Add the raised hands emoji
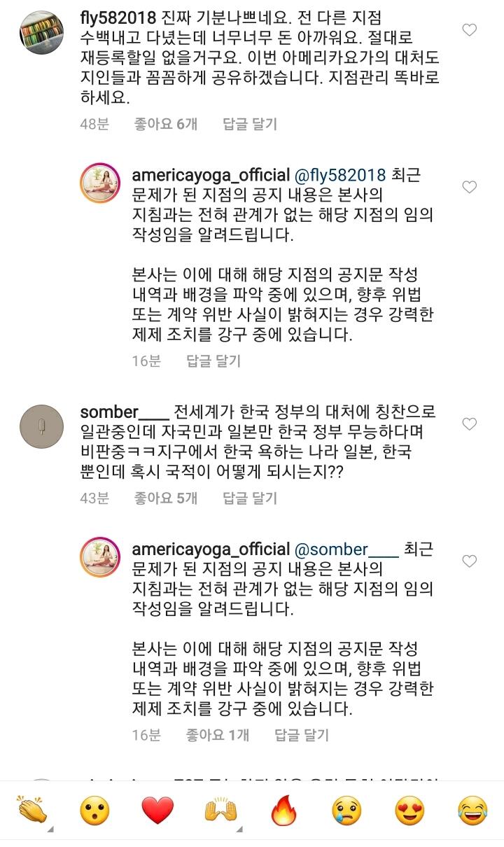Viewport: 504px width, 847px height. point(220,811)
